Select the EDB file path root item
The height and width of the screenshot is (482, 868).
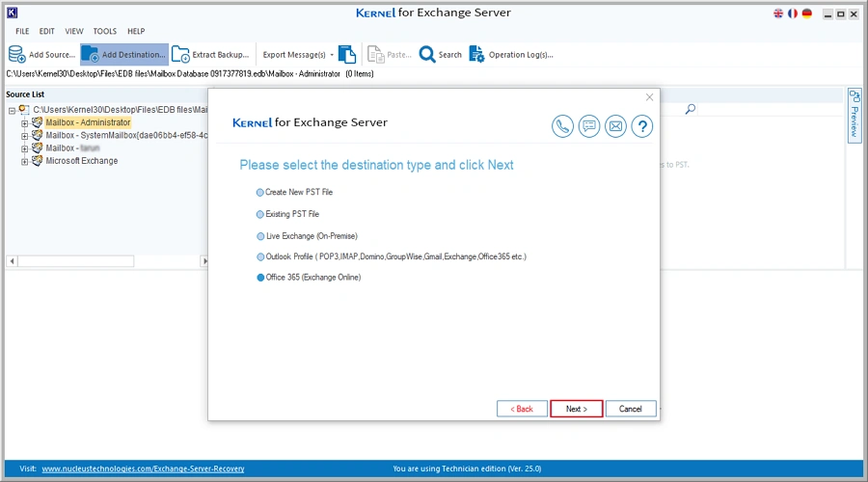[121, 110]
